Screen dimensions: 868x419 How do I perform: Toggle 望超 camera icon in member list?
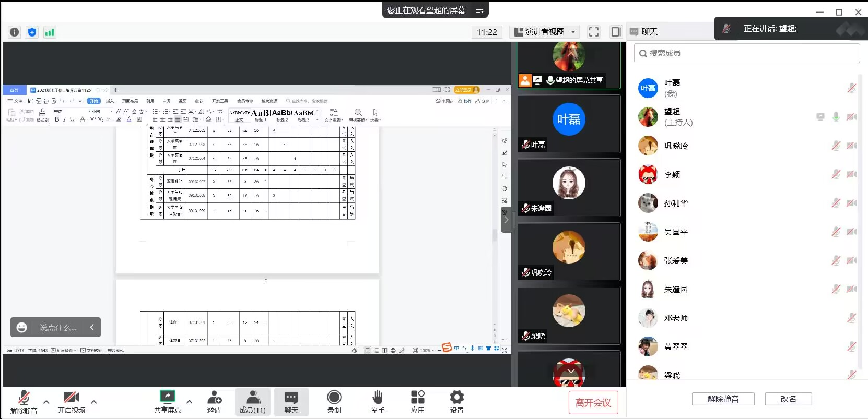pos(851,117)
